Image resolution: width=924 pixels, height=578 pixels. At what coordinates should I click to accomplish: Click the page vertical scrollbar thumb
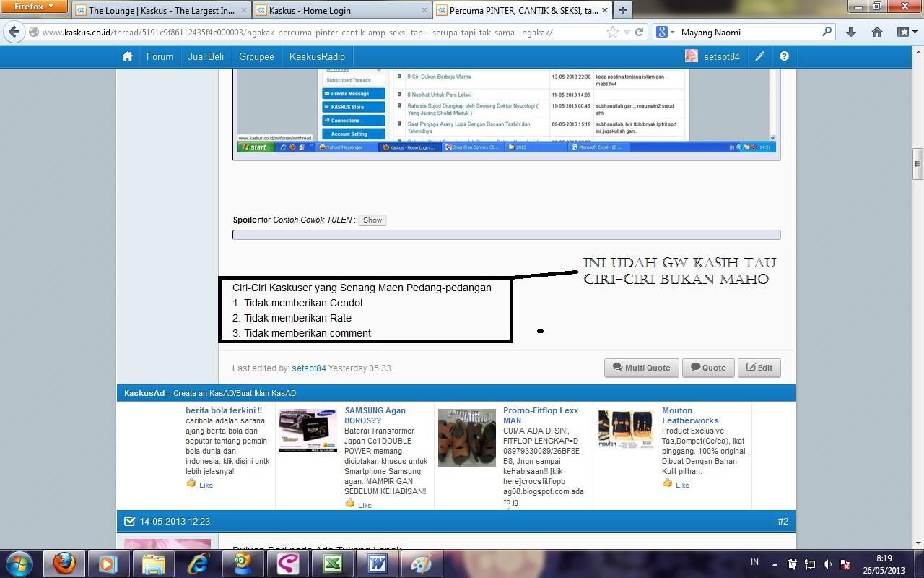(918, 164)
